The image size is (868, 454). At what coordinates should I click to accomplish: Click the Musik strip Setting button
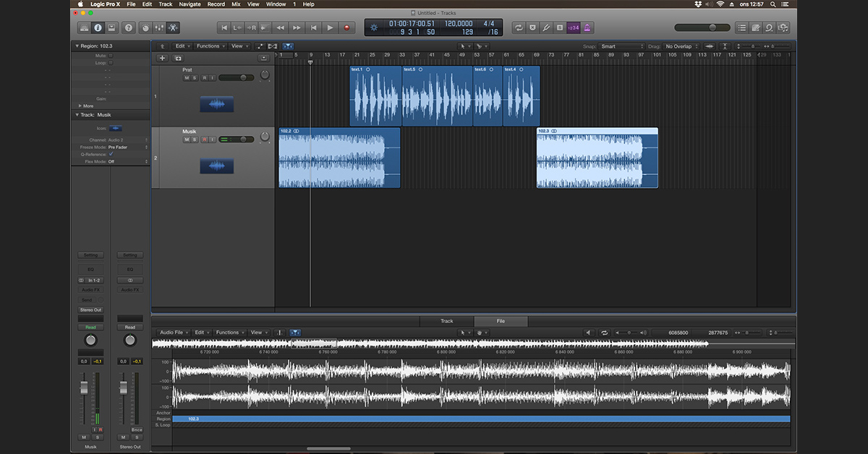pos(90,255)
